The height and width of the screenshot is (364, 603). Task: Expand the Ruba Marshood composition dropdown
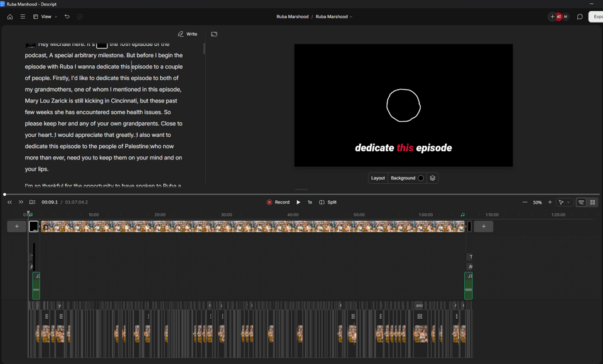click(x=334, y=16)
